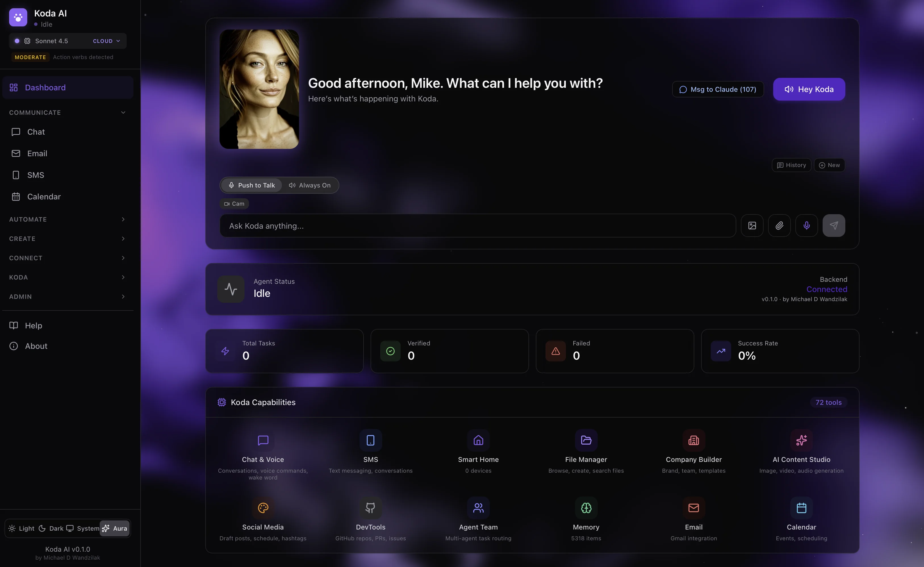The height and width of the screenshot is (567, 924).
Task: Open the DevTools GitHub icon
Action: 371,508
